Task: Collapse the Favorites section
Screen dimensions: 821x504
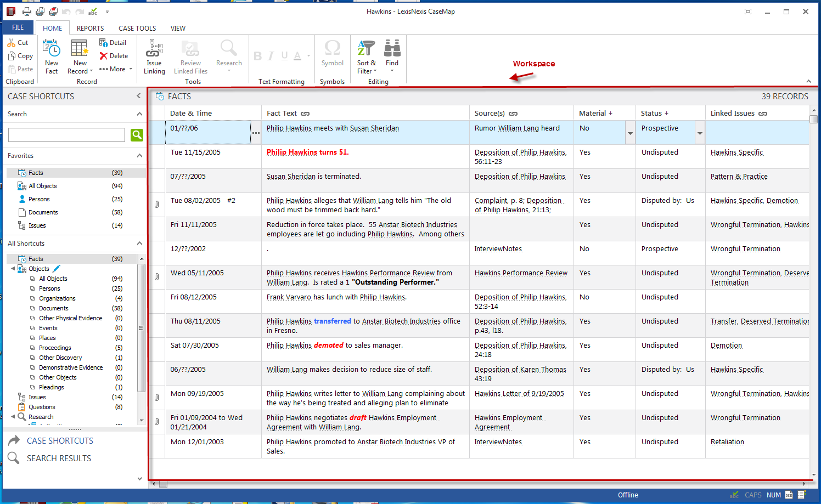Action: pos(139,156)
